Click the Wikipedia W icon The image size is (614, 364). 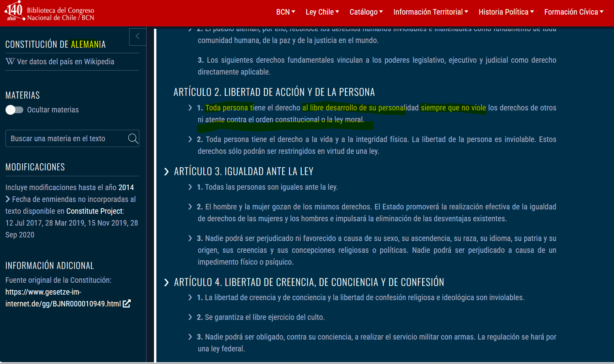tap(10, 62)
